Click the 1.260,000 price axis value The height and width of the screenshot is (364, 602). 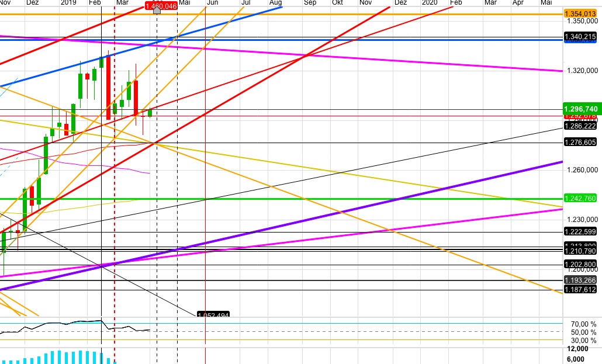582,170
